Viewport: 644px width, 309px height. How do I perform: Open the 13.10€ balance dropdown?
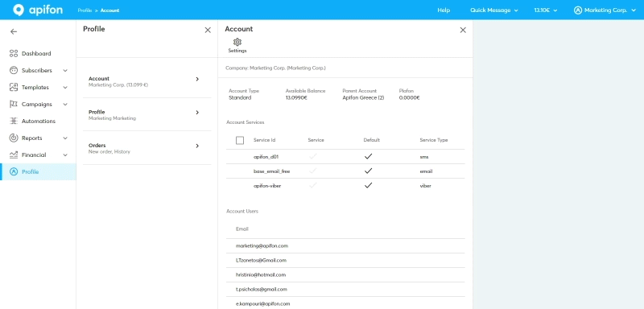[x=546, y=10]
